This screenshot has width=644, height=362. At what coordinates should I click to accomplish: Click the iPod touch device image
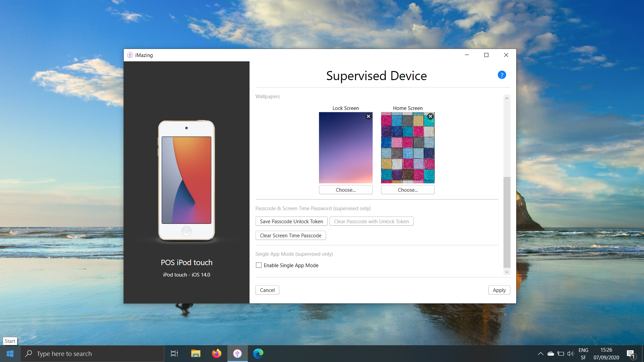[x=186, y=180]
